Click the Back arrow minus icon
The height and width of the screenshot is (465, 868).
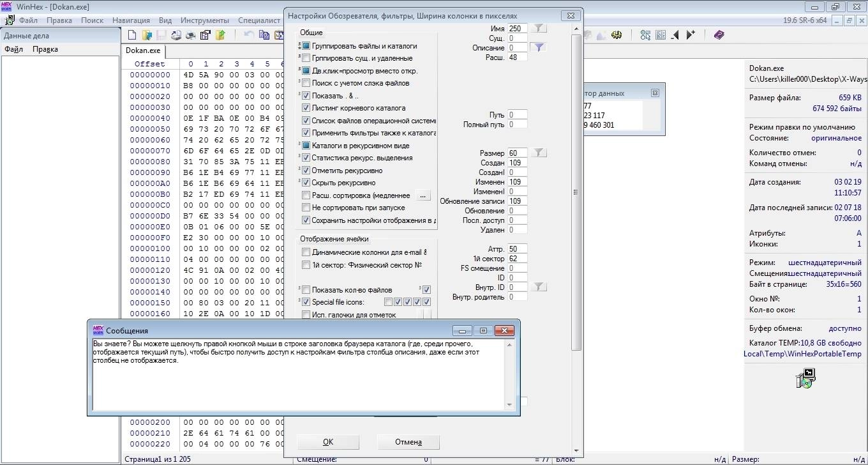coord(675,35)
